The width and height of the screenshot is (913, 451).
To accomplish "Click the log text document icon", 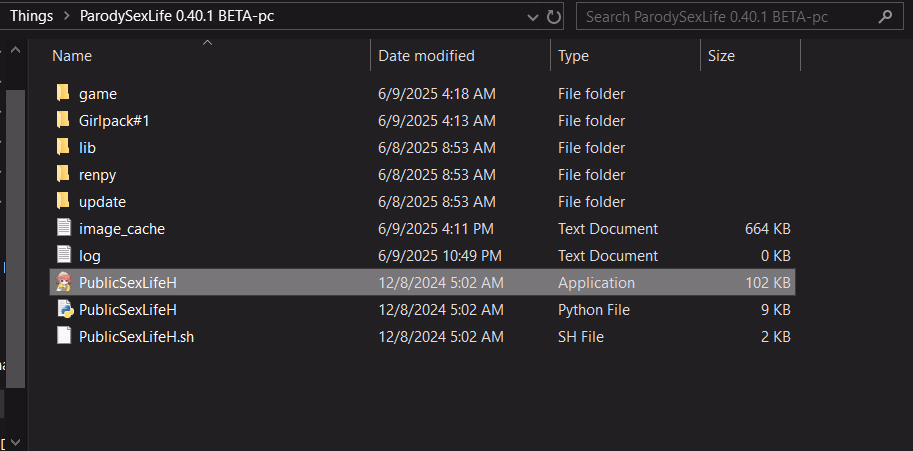I will click(63, 255).
